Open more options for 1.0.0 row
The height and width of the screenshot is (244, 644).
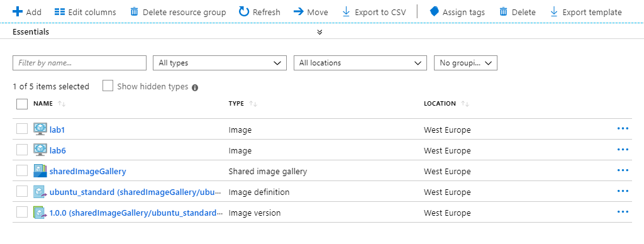click(623, 212)
